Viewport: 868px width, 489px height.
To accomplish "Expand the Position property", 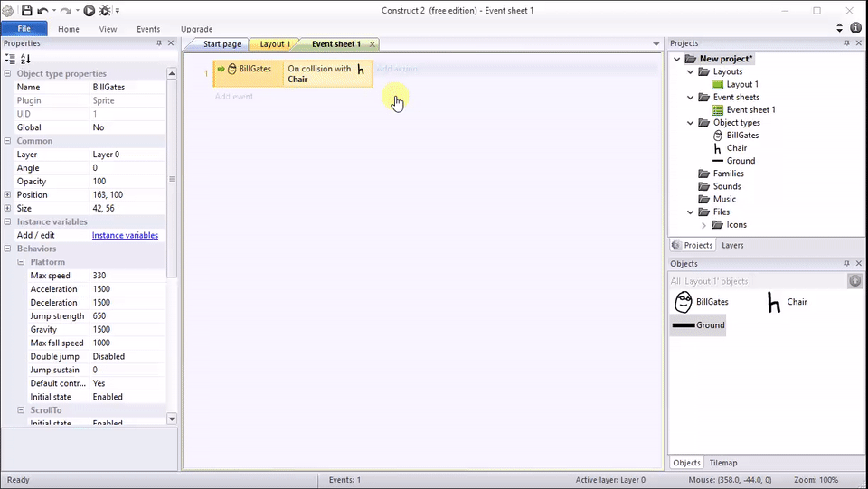I will click(x=8, y=194).
